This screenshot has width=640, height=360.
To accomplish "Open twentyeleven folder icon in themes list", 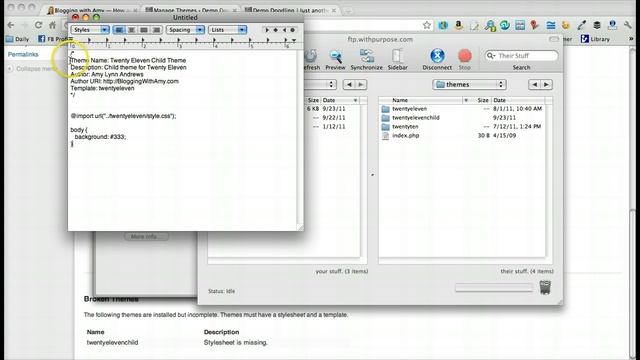I will pyautogui.click(x=385, y=109).
